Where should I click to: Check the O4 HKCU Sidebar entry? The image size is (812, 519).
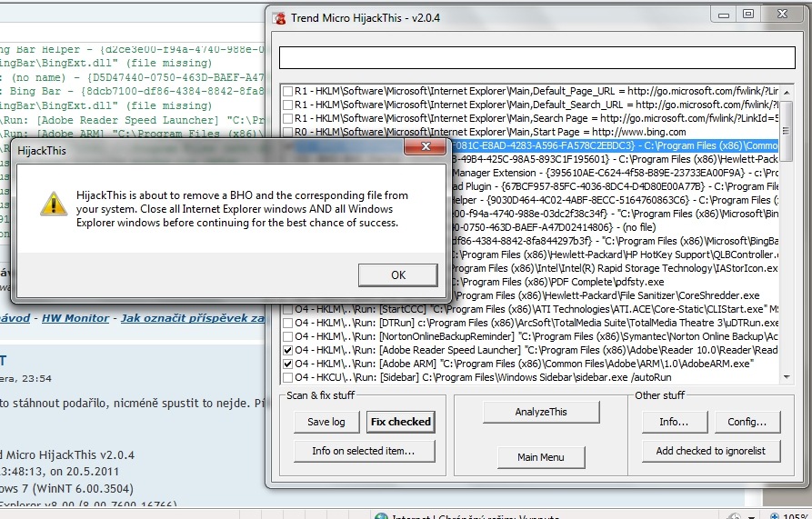pos(287,377)
